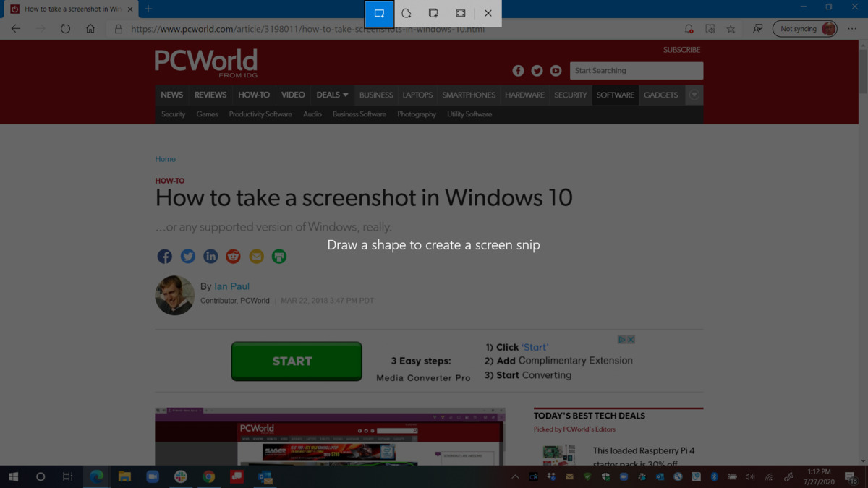Click the SUBSCRIBE link
The image size is (868, 488).
click(x=681, y=49)
